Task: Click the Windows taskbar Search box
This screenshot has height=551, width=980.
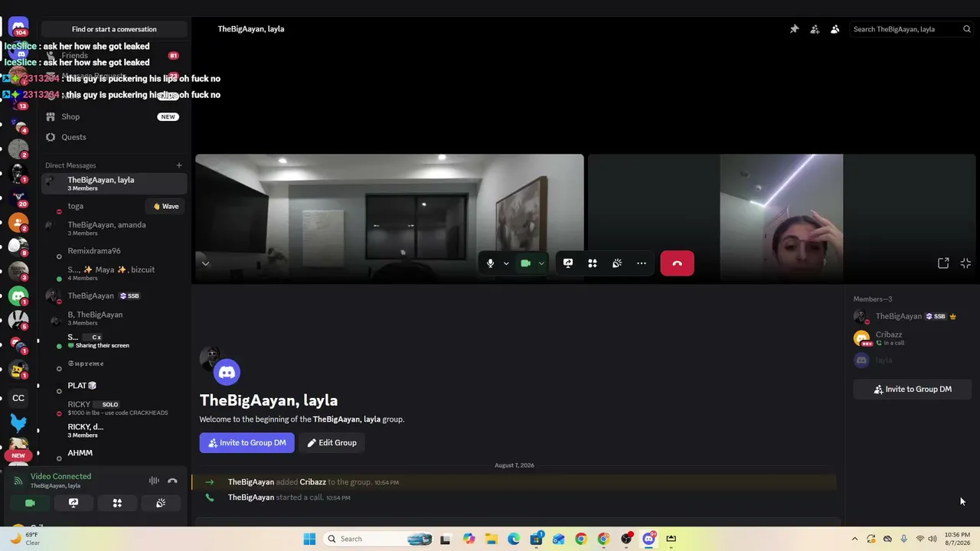Action: click(x=378, y=539)
